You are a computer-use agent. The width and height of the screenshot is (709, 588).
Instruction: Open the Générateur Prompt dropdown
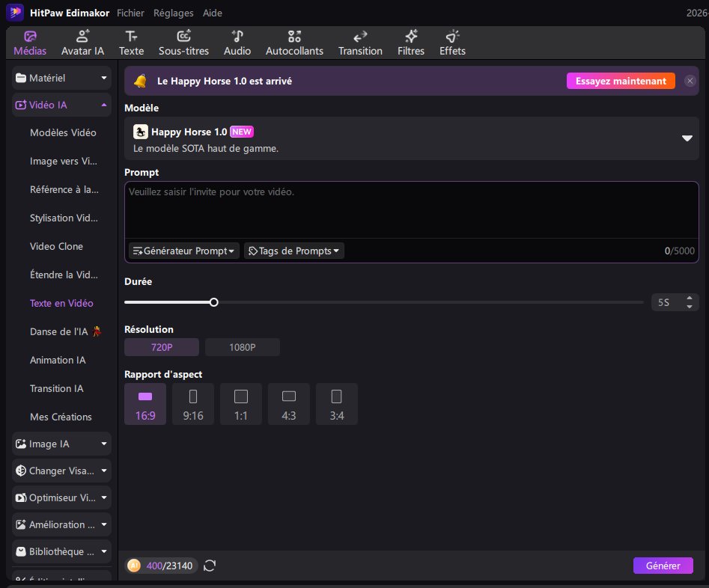pos(183,251)
